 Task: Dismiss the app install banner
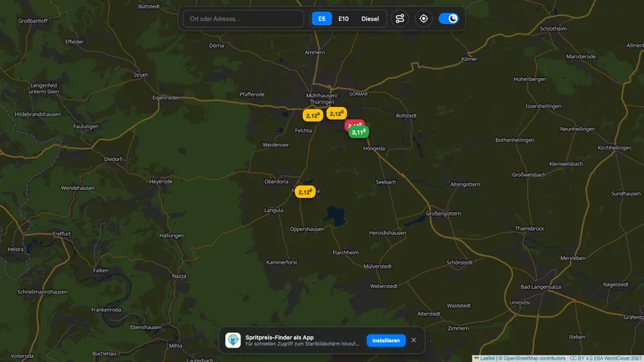414,340
